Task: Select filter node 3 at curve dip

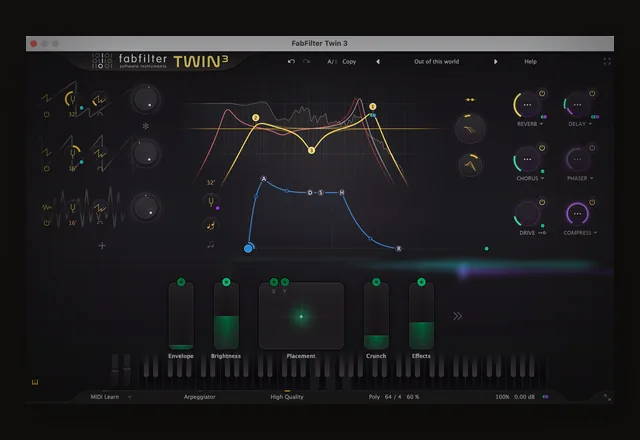Action: [x=311, y=150]
